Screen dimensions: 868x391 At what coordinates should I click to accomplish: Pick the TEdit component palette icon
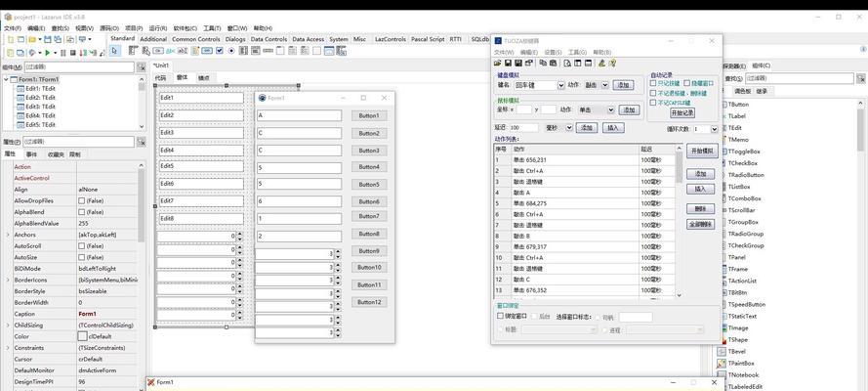pyautogui.click(x=183, y=51)
